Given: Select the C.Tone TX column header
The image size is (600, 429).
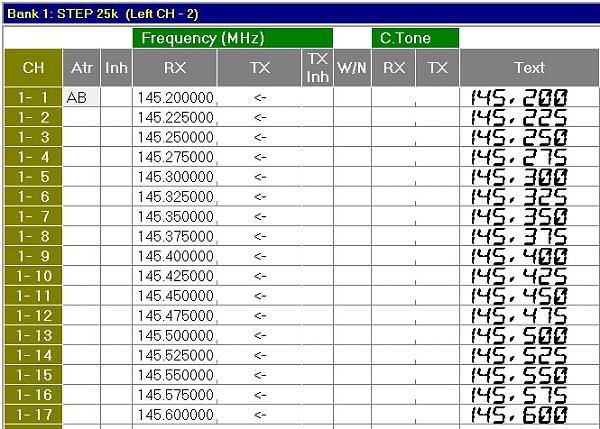Looking at the screenshot, I should click(x=437, y=68).
